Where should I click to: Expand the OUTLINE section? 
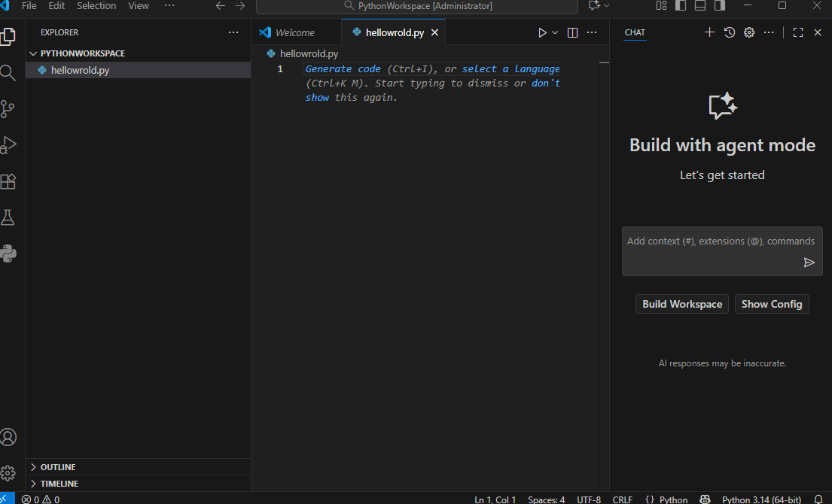click(x=138, y=467)
